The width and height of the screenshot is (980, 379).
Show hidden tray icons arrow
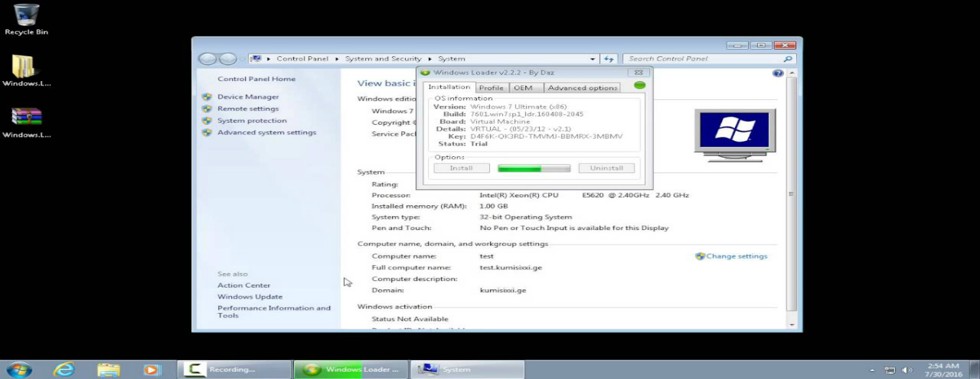click(872, 371)
